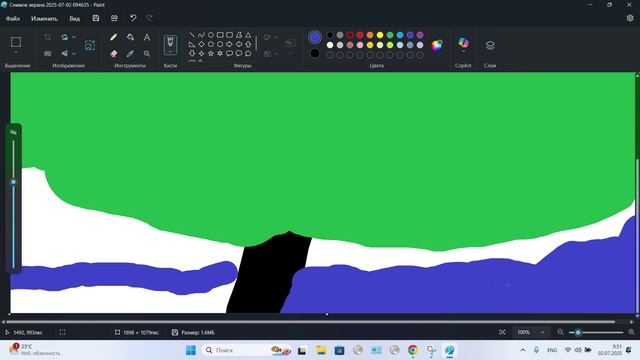
Task: Click the ENG language indicator
Action: pos(552,350)
